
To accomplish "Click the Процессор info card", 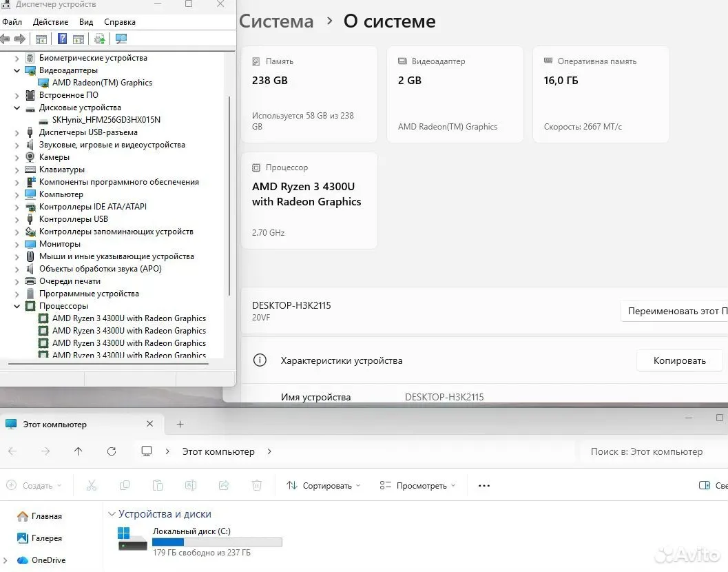I will click(309, 201).
